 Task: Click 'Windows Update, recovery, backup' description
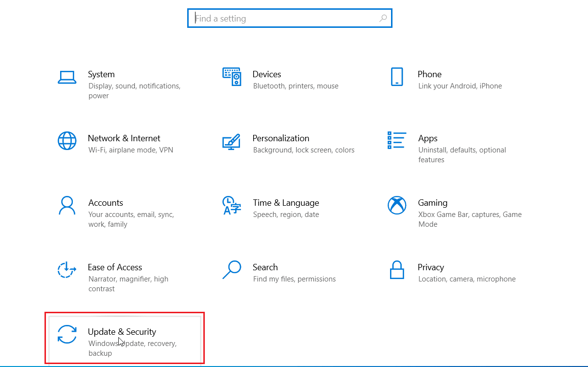(132, 348)
